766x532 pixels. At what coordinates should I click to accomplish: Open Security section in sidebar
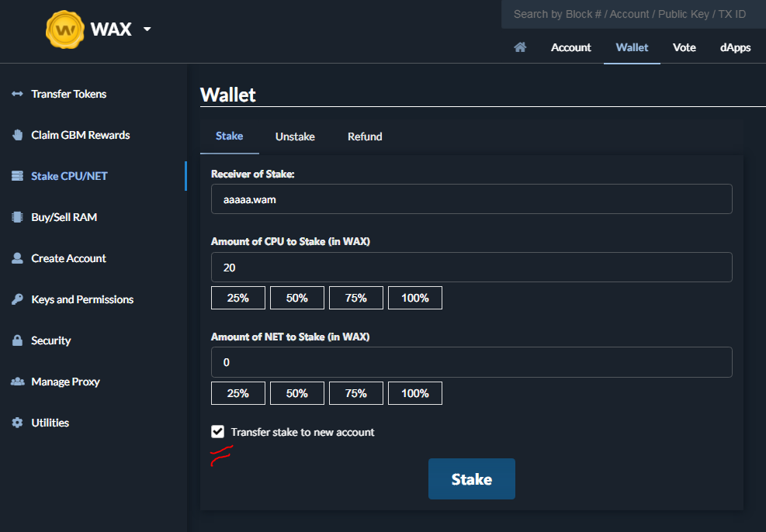click(50, 340)
